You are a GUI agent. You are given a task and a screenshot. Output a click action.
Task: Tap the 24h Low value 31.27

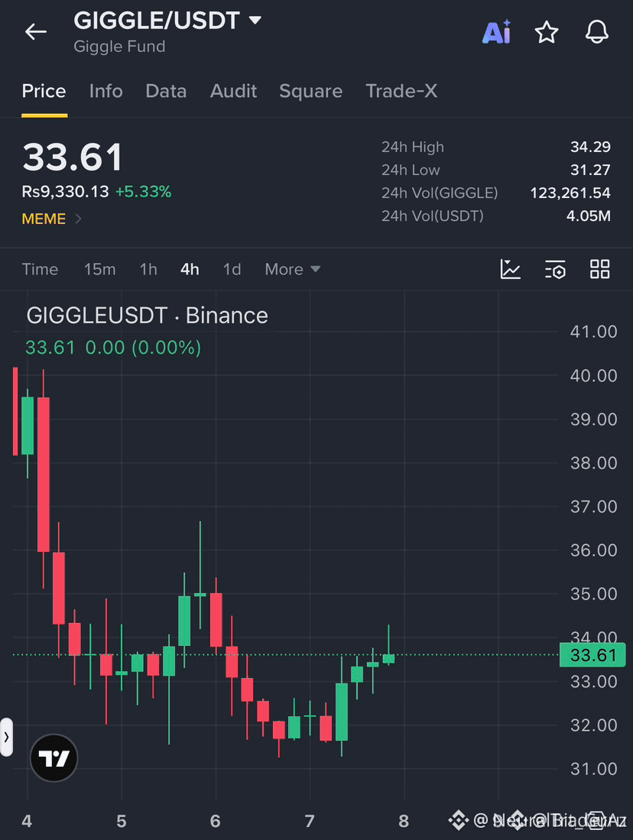590,170
